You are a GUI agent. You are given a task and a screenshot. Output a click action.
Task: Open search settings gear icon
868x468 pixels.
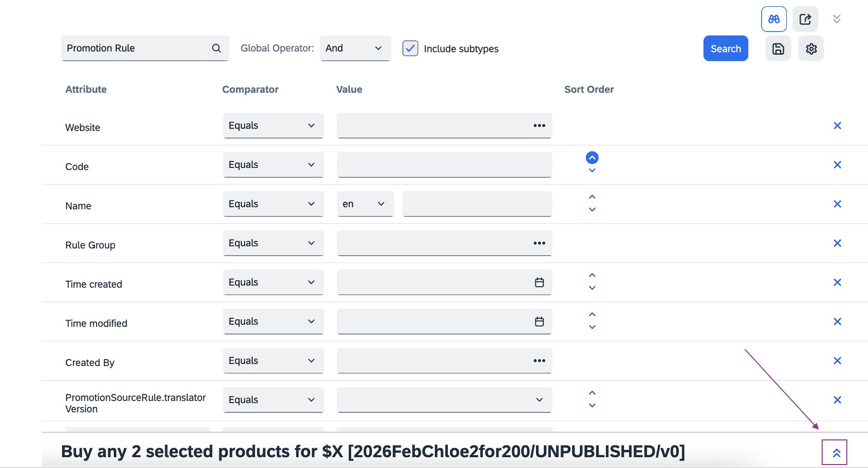pos(811,49)
